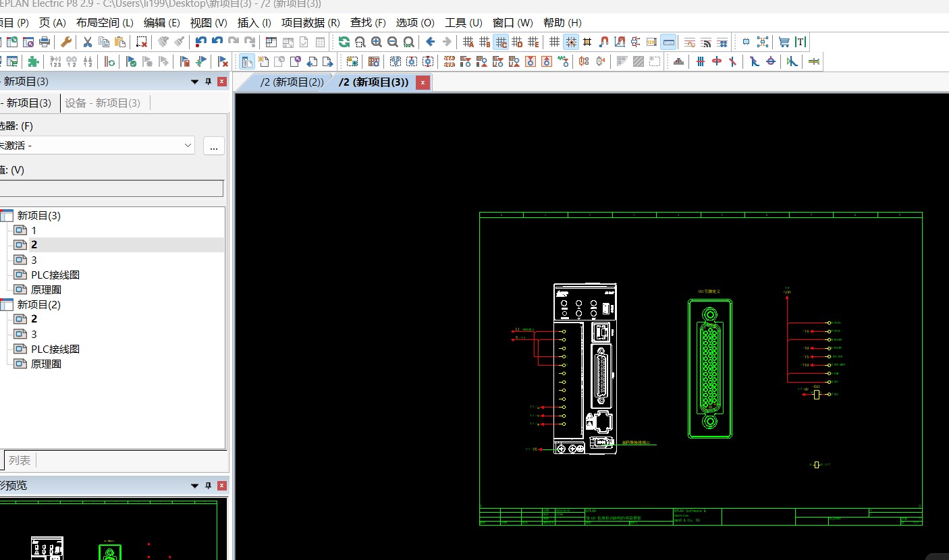Click the value input field below 值
The height and width of the screenshot is (560, 949).
tap(111, 188)
